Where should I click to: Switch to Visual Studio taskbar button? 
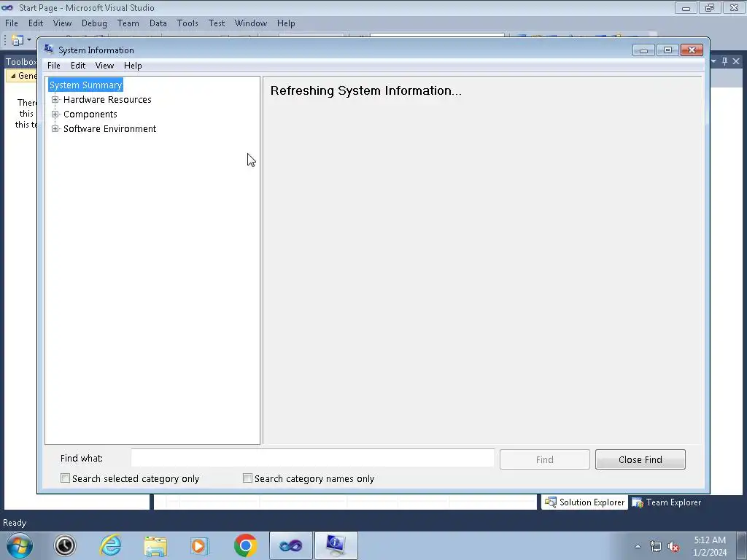(290, 545)
